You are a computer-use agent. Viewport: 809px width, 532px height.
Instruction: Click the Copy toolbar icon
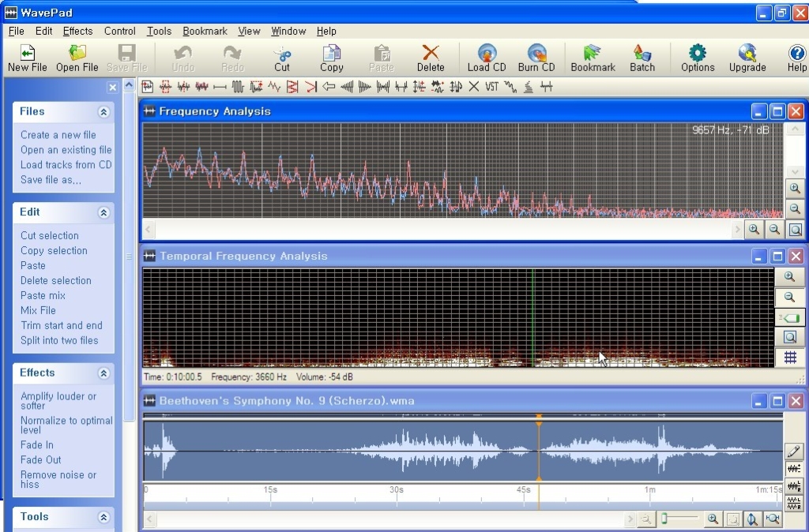pyautogui.click(x=331, y=58)
